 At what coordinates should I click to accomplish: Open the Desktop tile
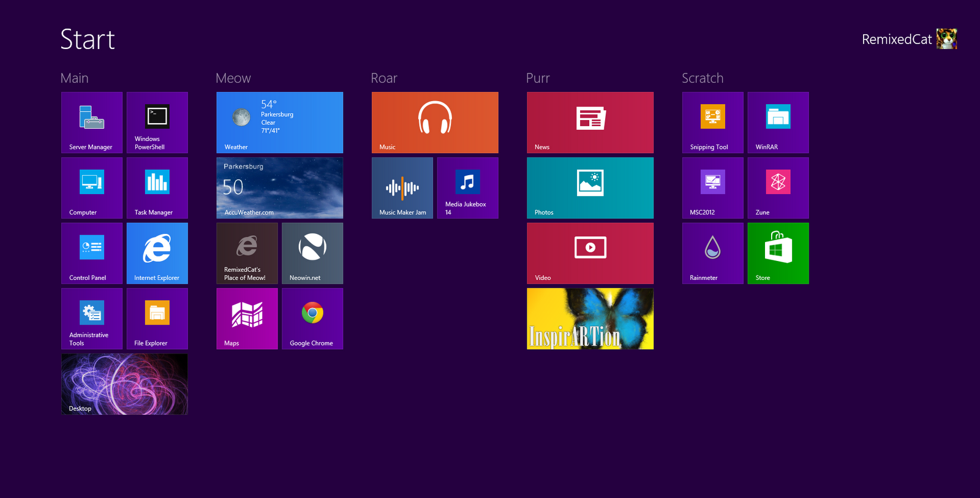click(x=124, y=384)
